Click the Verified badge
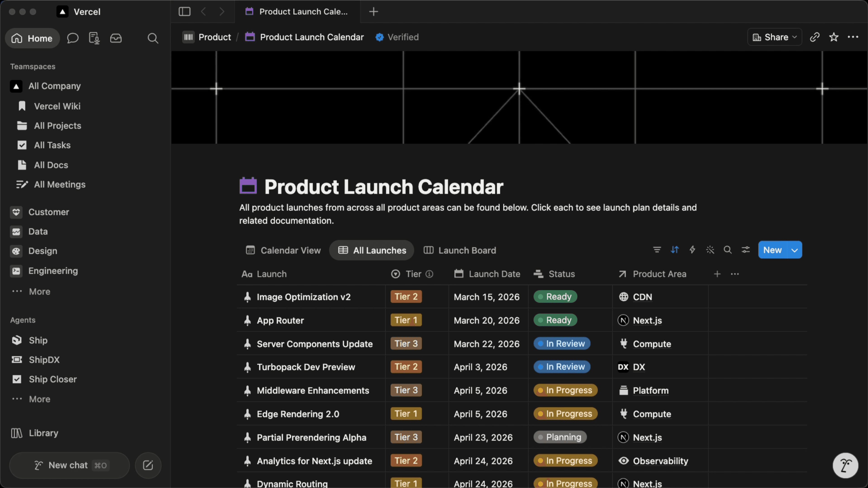 397,37
